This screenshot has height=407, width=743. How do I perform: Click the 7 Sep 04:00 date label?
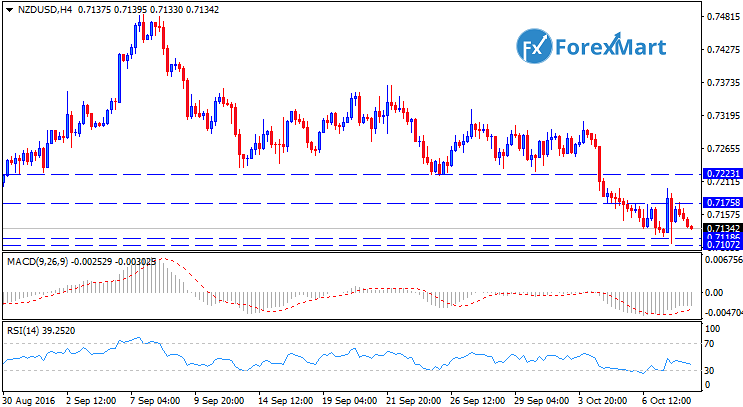(157, 398)
